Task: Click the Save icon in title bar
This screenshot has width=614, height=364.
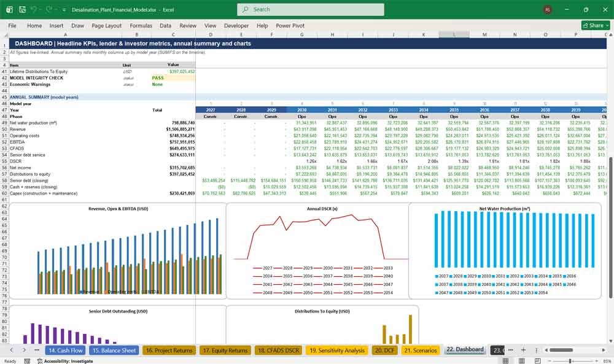Action: [22, 9]
